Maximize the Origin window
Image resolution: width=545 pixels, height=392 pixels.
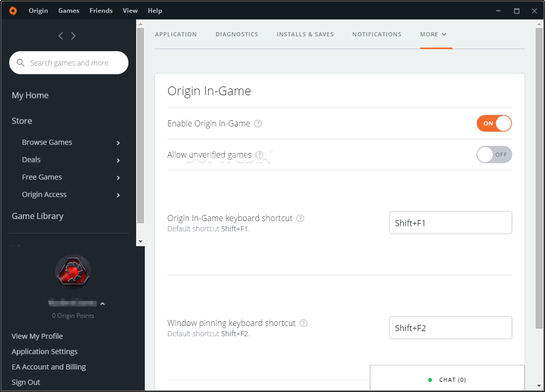click(516, 11)
